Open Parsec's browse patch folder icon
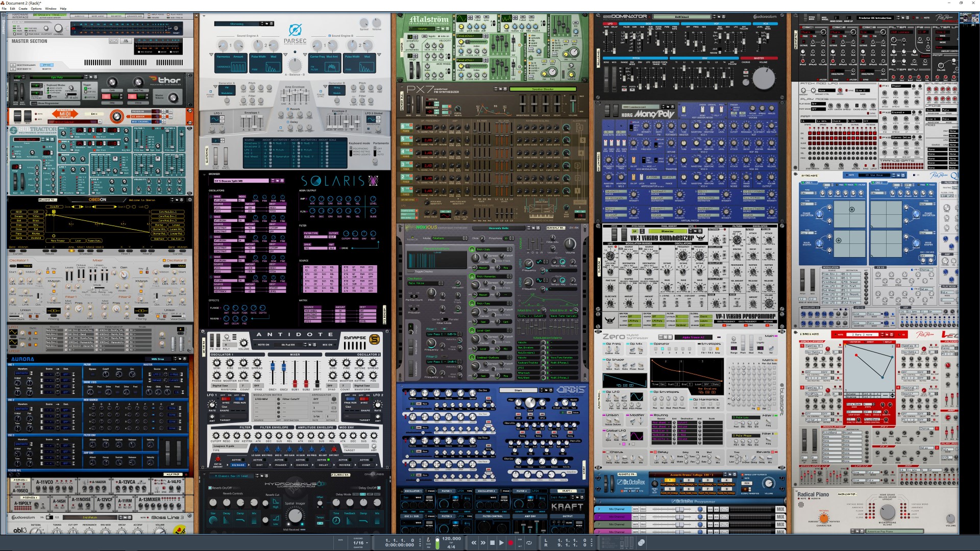980x551 pixels. click(x=267, y=23)
